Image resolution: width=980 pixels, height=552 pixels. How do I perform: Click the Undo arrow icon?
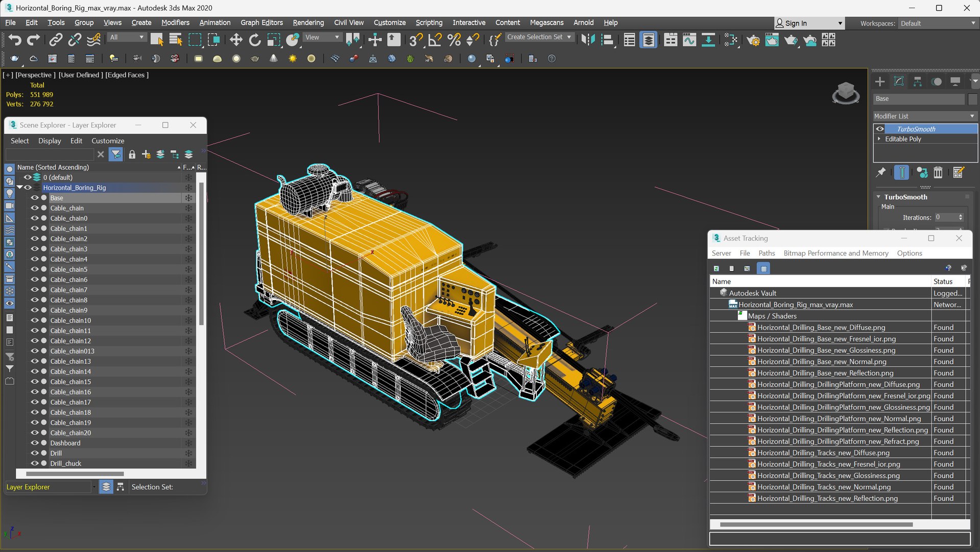coord(15,40)
